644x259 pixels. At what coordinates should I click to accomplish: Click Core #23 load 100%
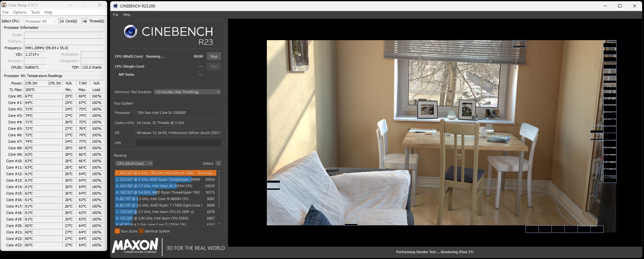[96, 245]
